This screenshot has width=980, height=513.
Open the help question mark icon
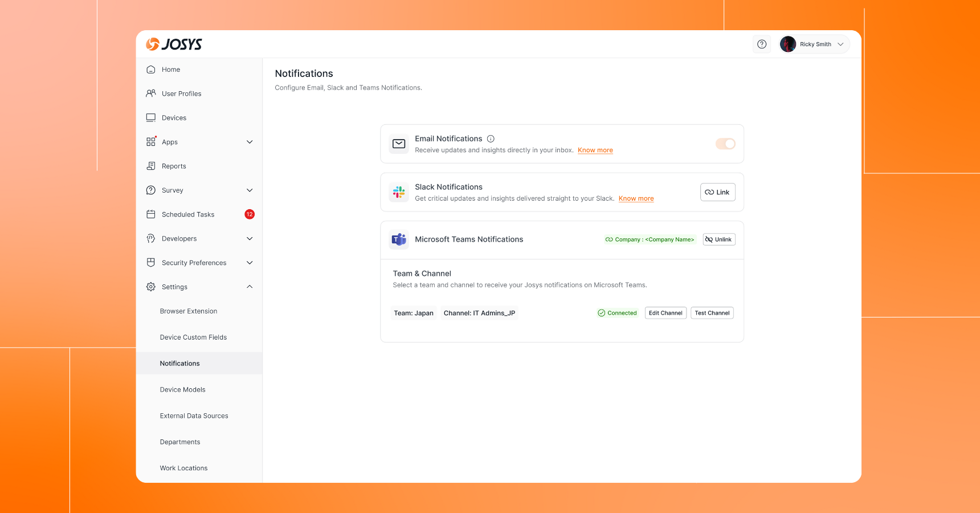(762, 44)
